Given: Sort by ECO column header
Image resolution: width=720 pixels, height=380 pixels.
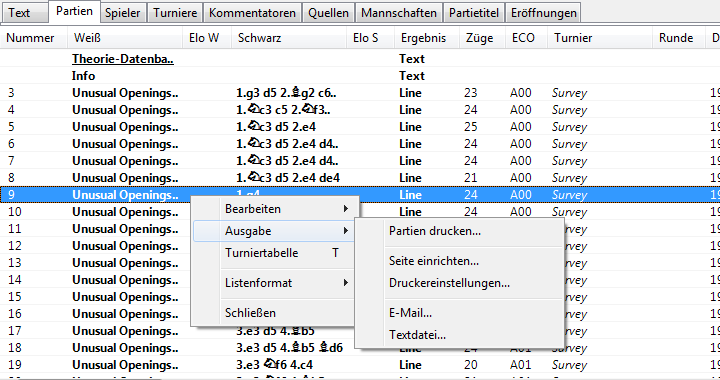Looking at the screenshot, I should click(x=526, y=38).
